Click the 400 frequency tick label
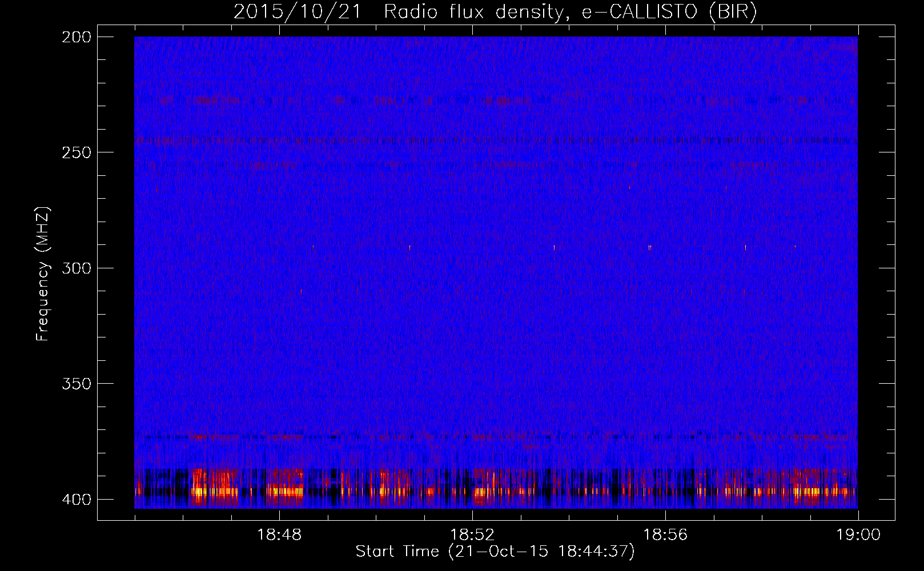Viewport: 924px width, 571px height. click(x=76, y=499)
